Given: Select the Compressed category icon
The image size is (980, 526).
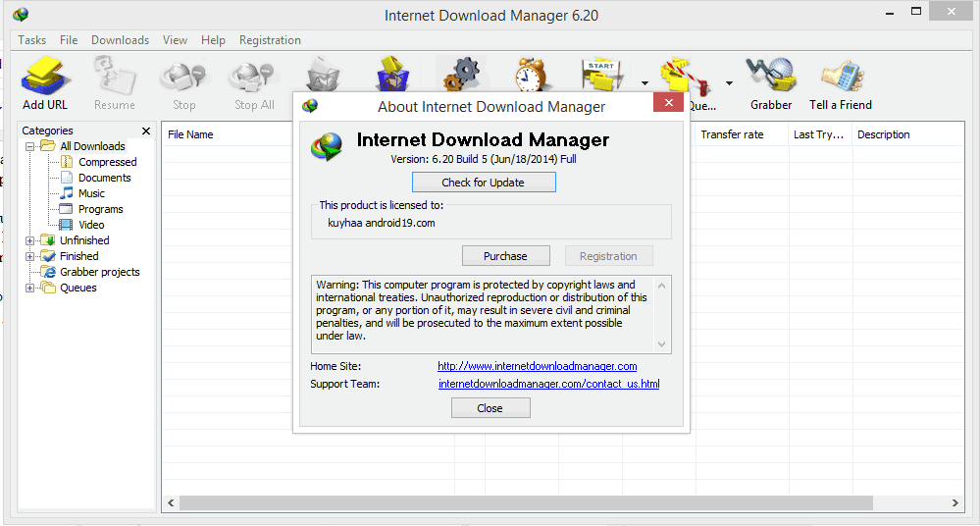Looking at the screenshot, I should (67, 161).
